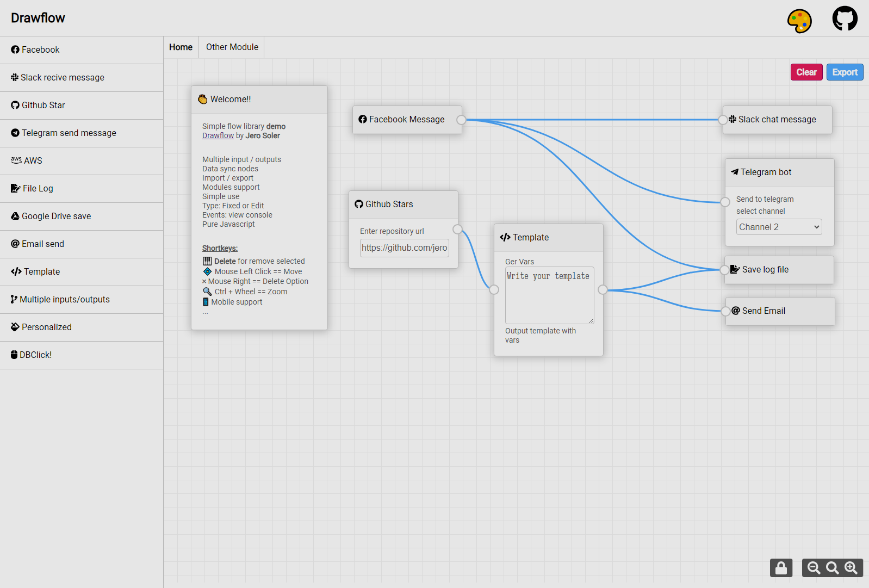Image resolution: width=869 pixels, height=588 pixels.
Task: Click the File Log signature icon
Action: tap(16, 188)
